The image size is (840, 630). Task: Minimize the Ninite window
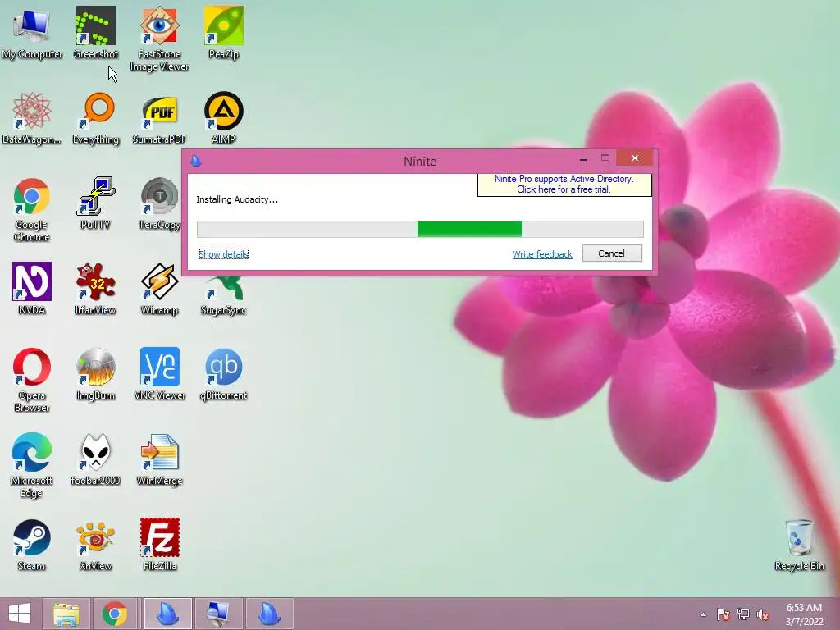point(583,158)
